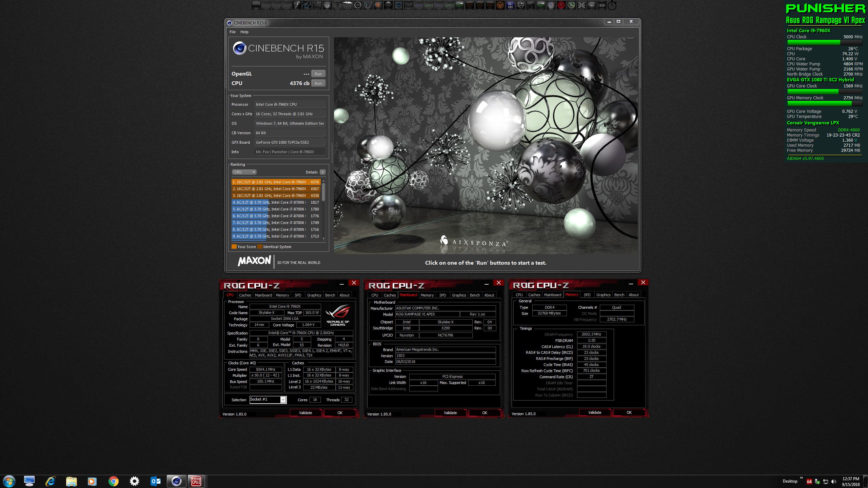
Task: Click the red T icon in top dock
Action: (x=561, y=5)
